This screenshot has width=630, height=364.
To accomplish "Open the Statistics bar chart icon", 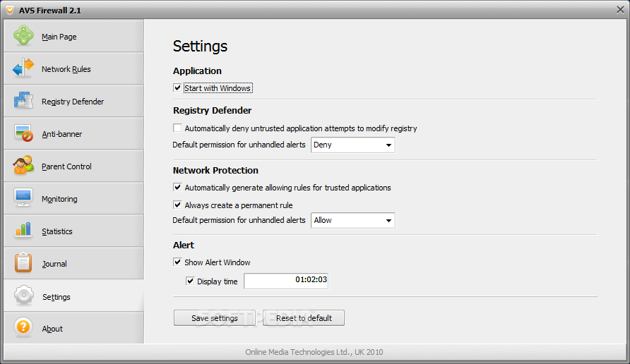I will point(23,231).
